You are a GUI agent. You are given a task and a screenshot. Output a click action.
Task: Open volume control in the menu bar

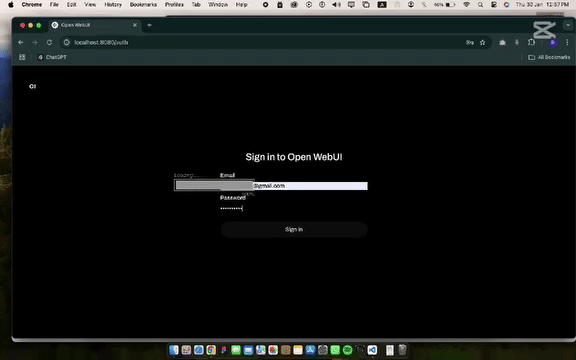[336, 5]
